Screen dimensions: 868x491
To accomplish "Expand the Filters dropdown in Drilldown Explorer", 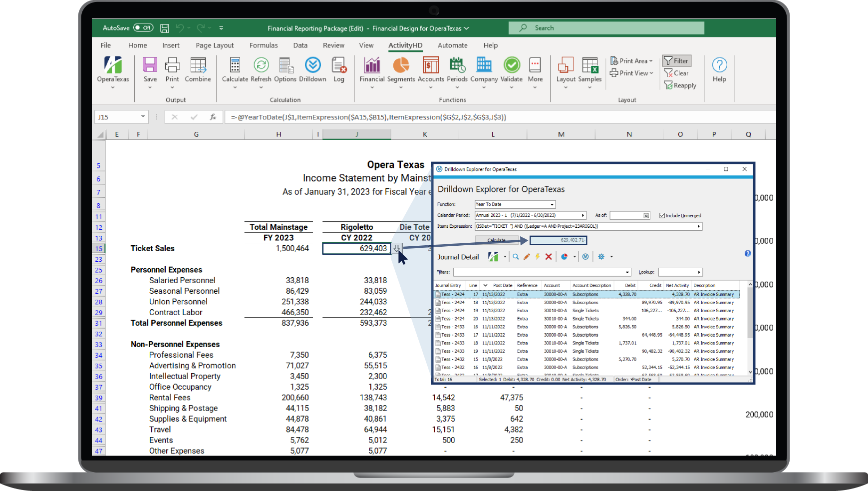I will point(627,272).
